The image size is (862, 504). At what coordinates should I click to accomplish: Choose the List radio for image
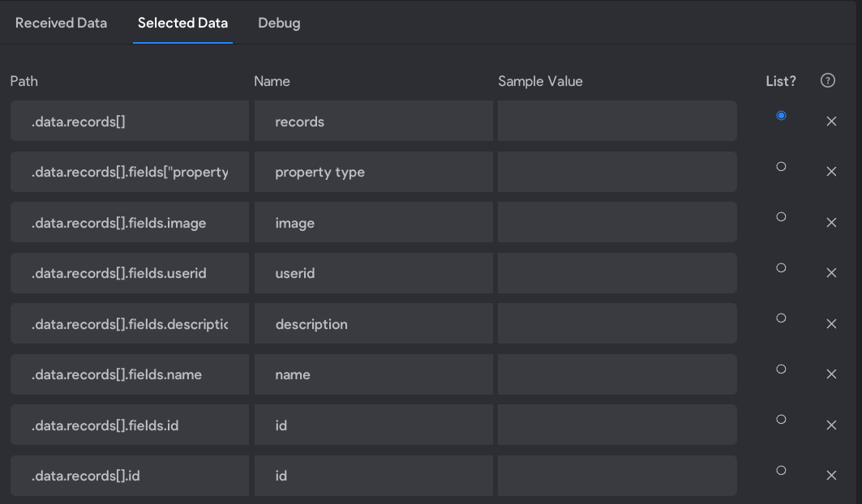pos(781,217)
